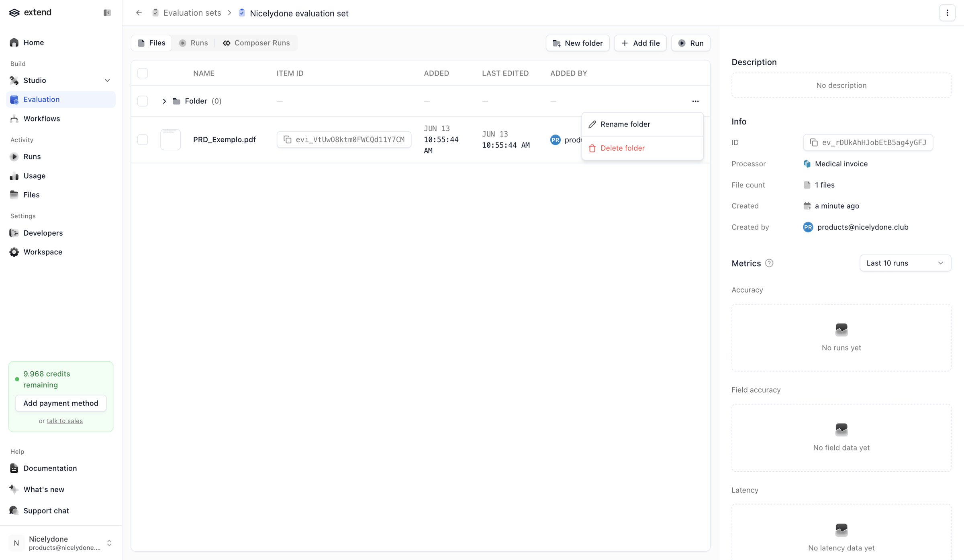Open Evaluation in the sidebar
This screenshot has height=560, width=964.
click(x=61, y=100)
